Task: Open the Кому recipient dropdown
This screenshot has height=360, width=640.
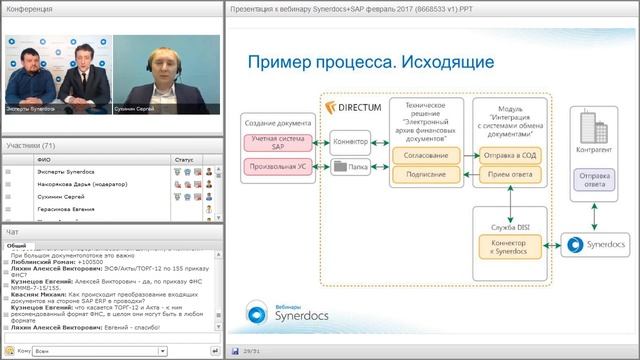Action: pos(100,351)
